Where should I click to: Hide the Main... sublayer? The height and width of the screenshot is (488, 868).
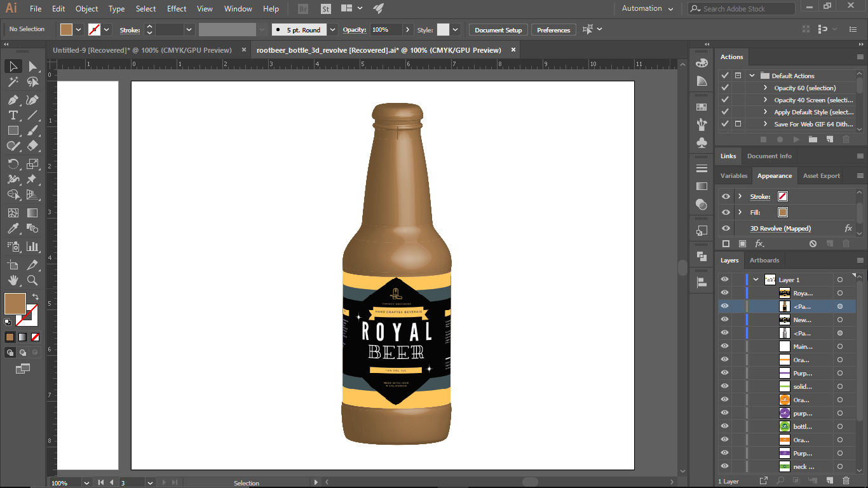pos(724,346)
